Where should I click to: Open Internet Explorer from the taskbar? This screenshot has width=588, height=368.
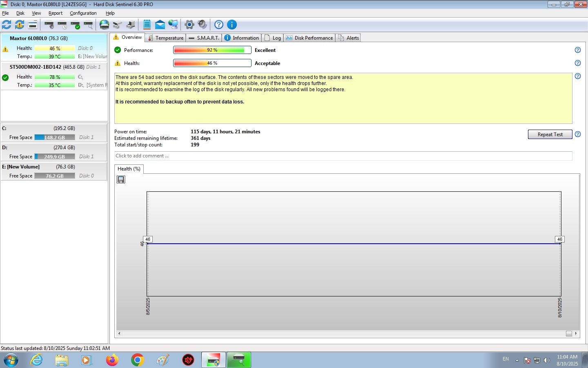[x=37, y=360]
